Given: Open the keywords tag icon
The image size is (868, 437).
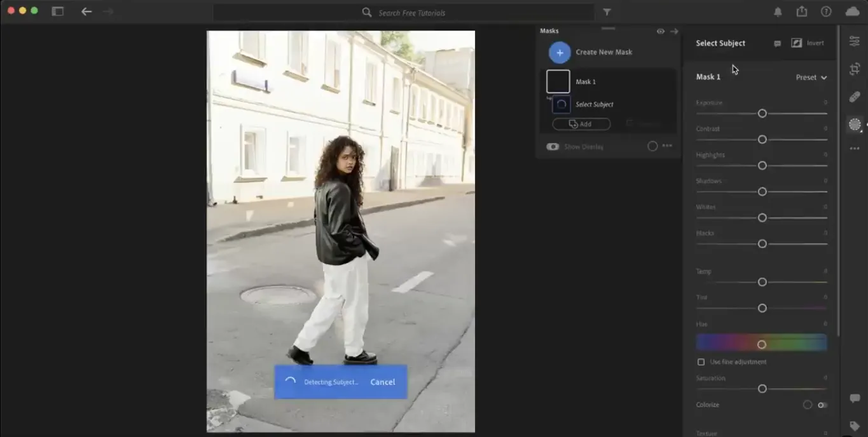Looking at the screenshot, I should tap(854, 426).
